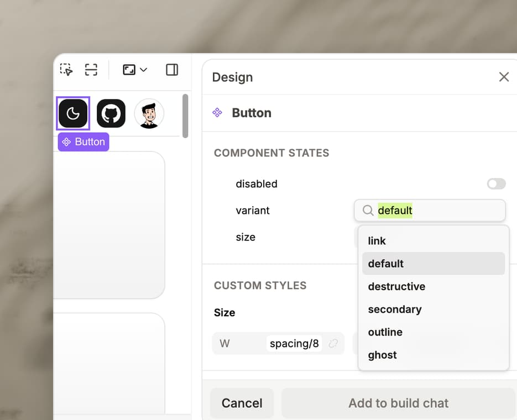Close the Design panel
Screen dimensions: 517x420
click(504, 77)
